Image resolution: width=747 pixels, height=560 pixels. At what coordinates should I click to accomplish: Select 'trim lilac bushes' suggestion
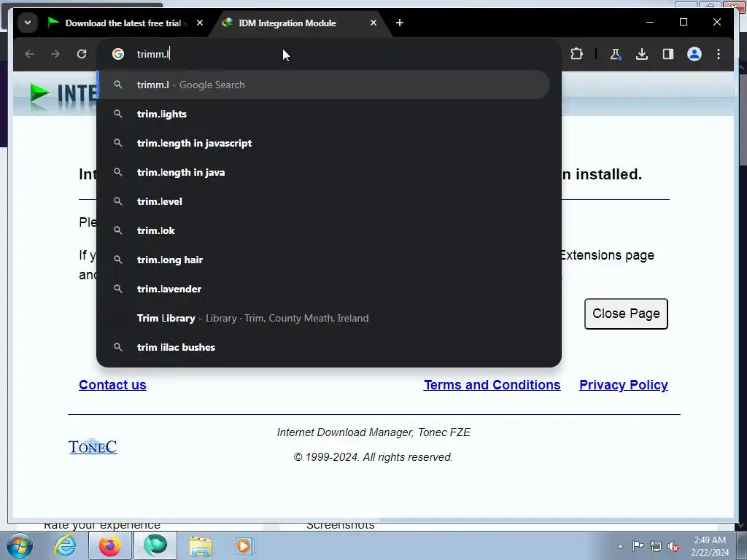[324, 347]
